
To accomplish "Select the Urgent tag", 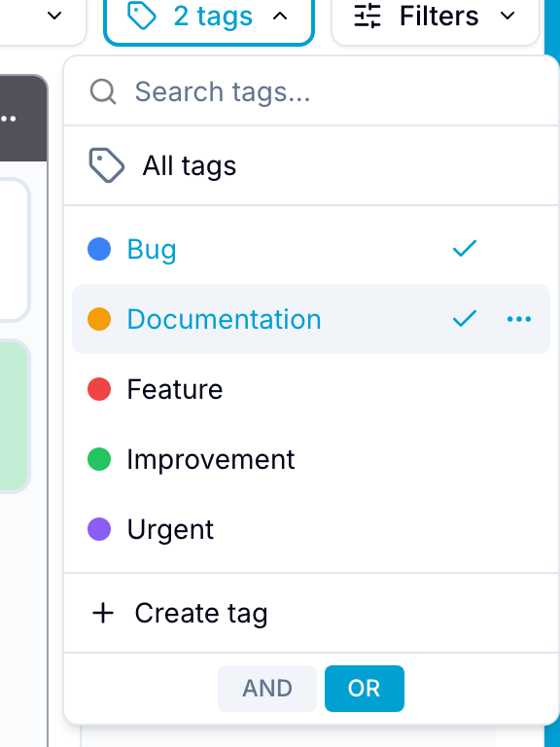I will [311, 529].
